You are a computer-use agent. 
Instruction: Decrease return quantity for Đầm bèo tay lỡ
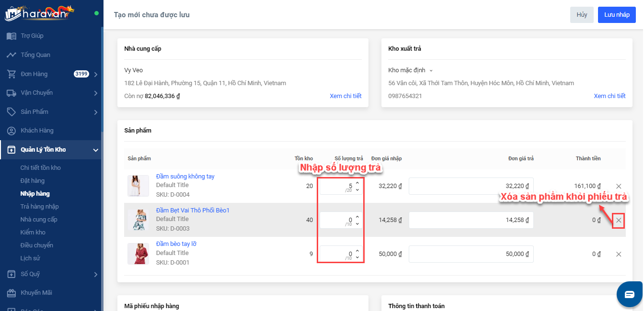[357, 257]
